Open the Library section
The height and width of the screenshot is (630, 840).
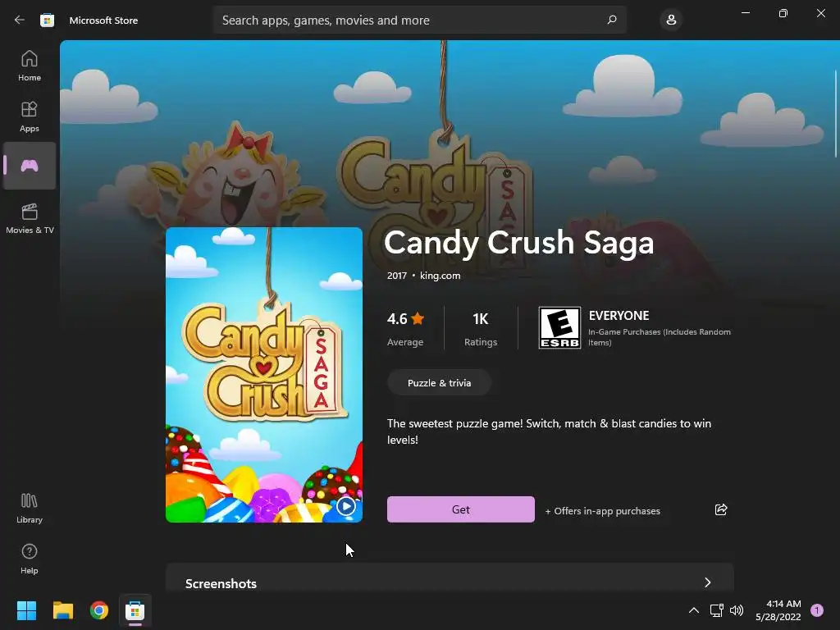(30, 508)
